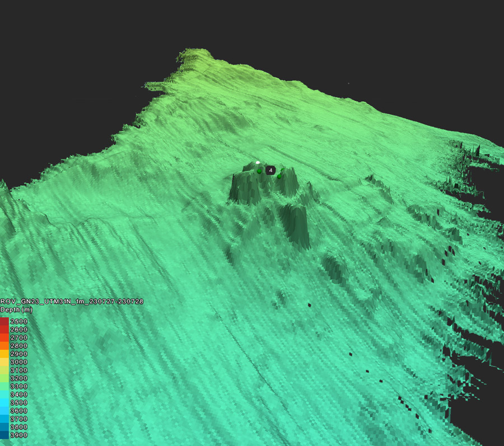504x446 pixels.
Task: Click the dark cluster badge labeled 4
Action: click(270, 170)
